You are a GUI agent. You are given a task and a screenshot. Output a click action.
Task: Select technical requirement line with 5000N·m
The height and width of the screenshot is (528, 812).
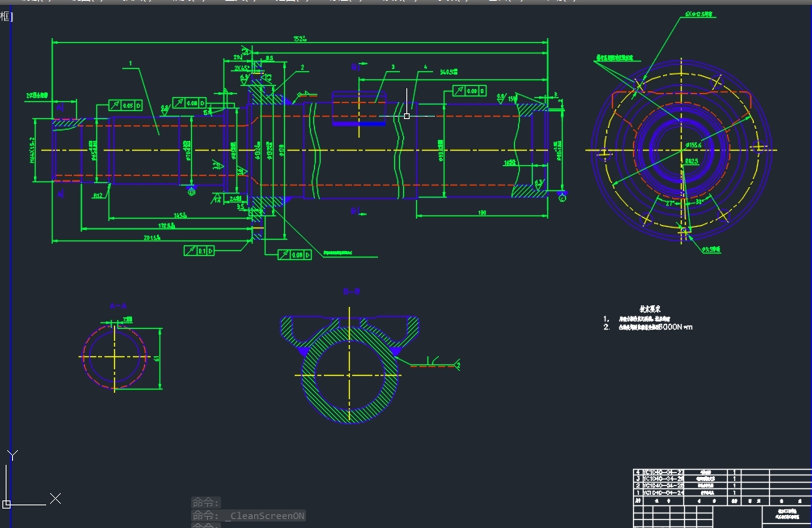pyautogui.click(x=648, y=327)
